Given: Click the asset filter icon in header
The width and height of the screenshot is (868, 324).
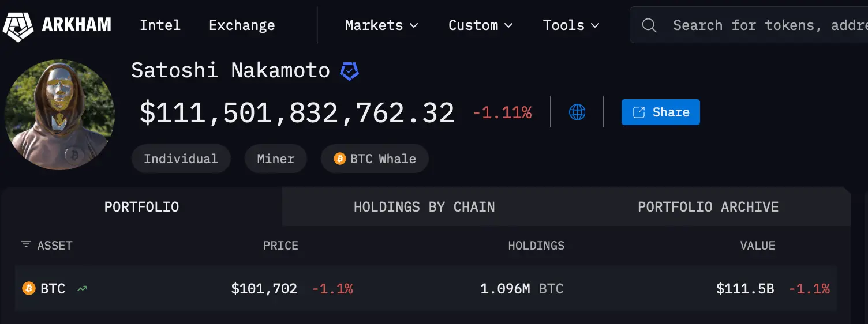Looking at the screenshot, I should (26, 245).
